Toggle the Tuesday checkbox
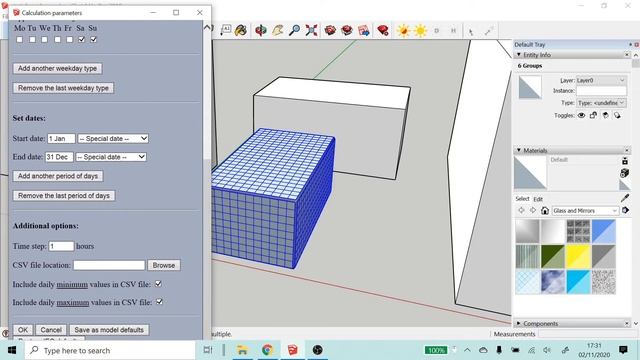Screen dimensions: 640x360 tap(32, 40)
